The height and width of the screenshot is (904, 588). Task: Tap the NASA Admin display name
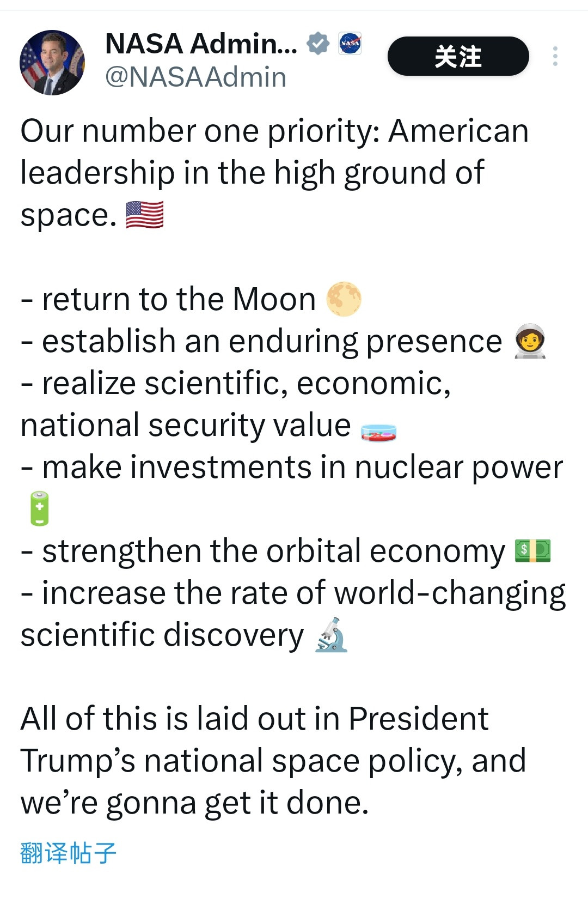pyautogui.click(x=201, y=44)
